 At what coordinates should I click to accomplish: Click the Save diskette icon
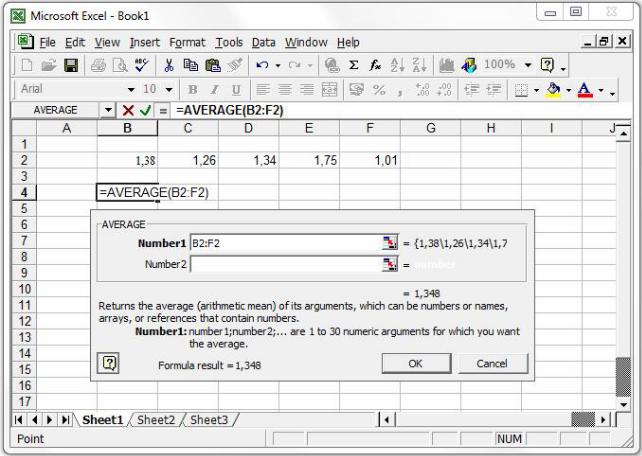pos(71,65)
